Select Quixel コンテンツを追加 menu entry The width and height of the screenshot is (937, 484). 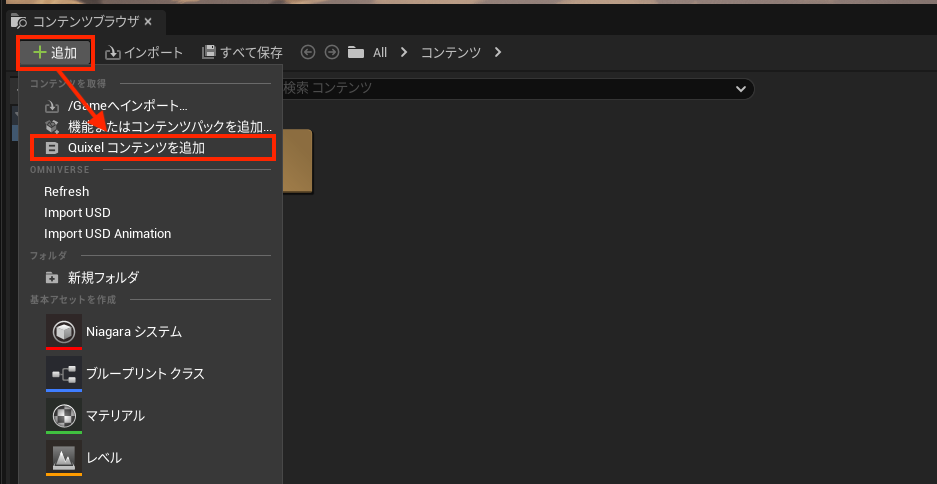tap(152, 148)
